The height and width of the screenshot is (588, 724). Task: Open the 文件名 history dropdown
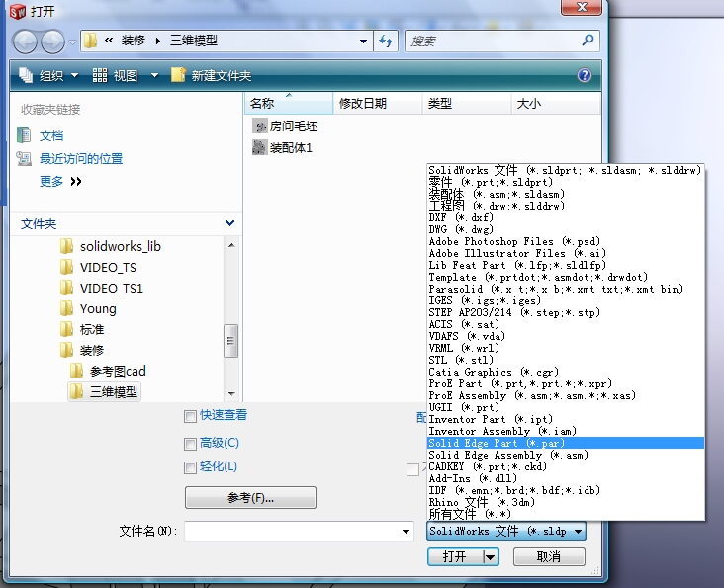pos(406,532)
